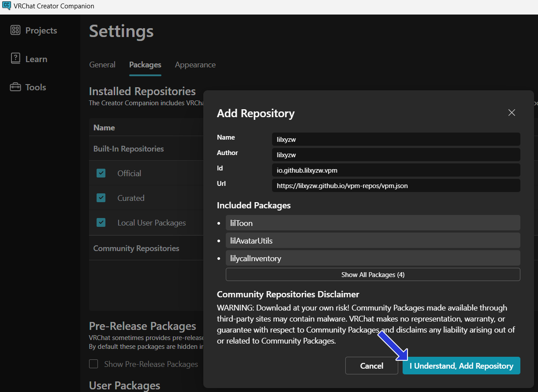Uncheck the Official repository checkbox
Viewport: 538px width, 392px height.
(101, 173)
